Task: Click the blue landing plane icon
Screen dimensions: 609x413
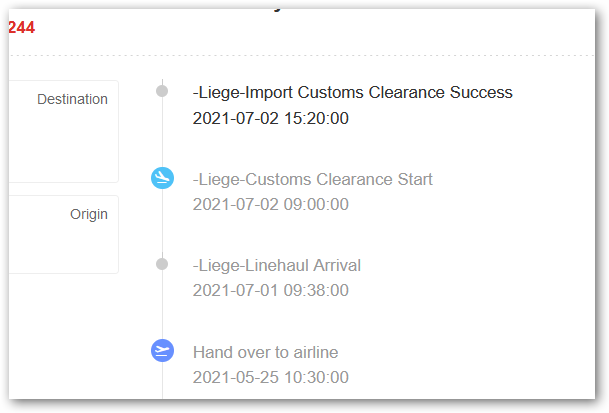Action: pos(162,178)
